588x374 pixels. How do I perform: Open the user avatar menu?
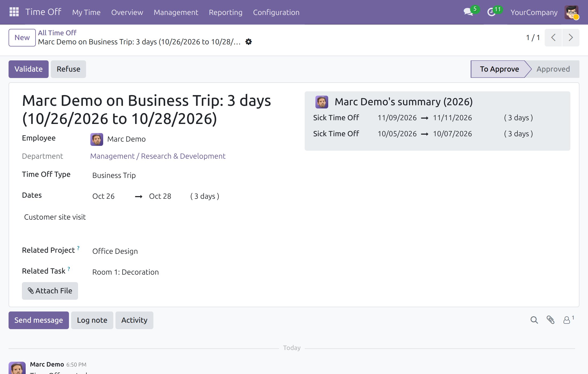click(571, 12)
